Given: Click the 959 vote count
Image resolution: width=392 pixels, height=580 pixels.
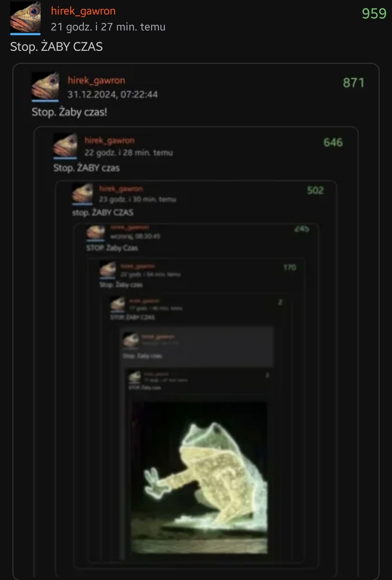Looking at the screenshot, I should click(x=374, y=13).
